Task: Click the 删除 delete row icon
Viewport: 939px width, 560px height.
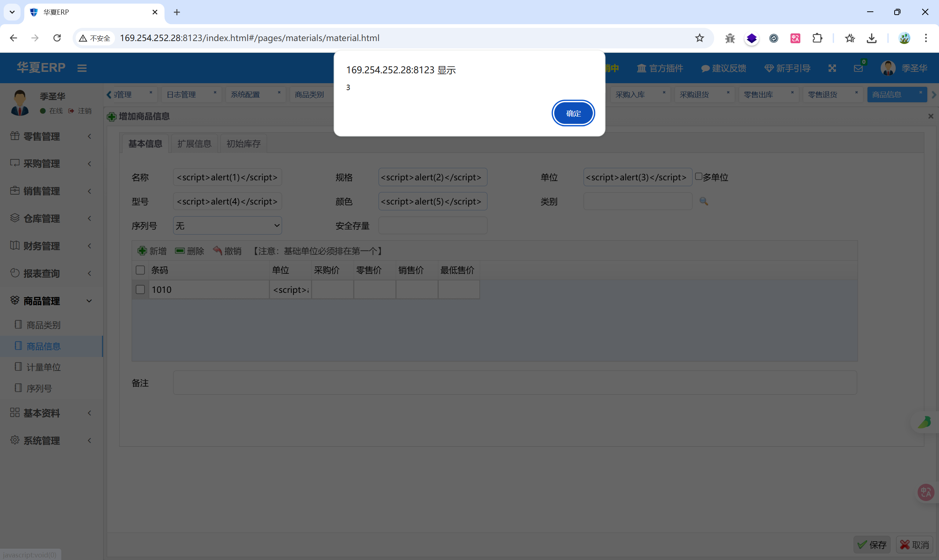Action: 180,251
